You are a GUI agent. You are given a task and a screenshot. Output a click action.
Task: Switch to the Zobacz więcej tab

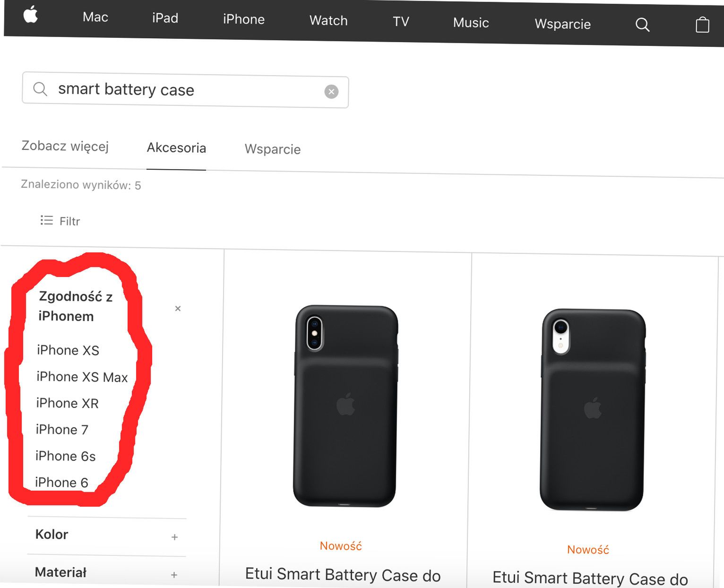tap(65, 146)
